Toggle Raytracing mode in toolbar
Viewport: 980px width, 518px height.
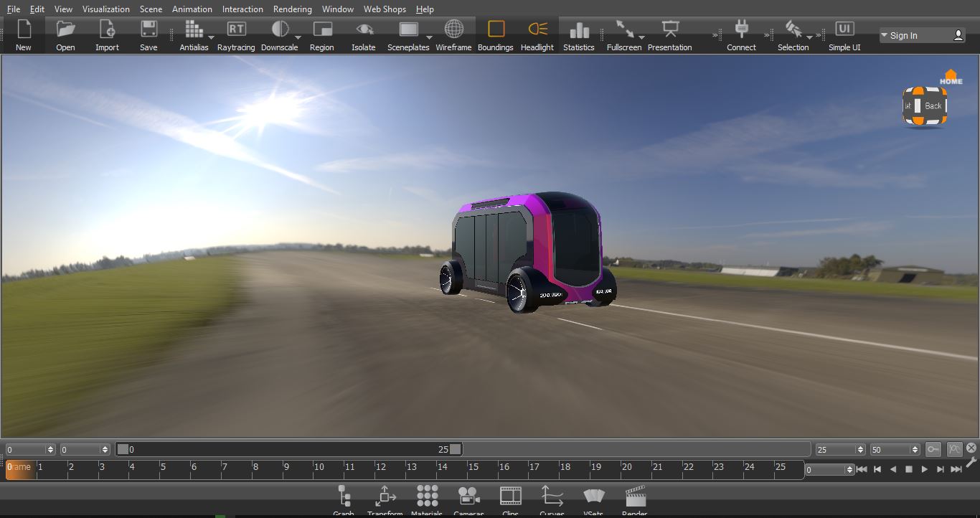(x=236, y=29)
